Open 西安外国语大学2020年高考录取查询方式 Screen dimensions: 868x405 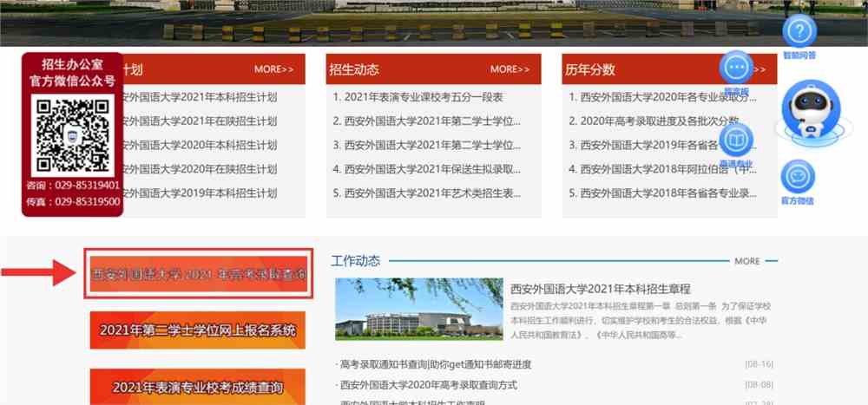click(429, 385)
